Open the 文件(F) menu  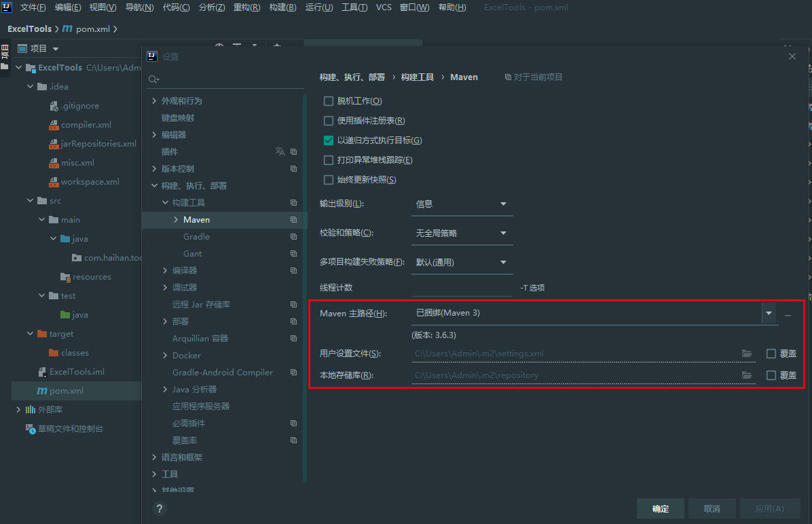(x=33, y=7)
